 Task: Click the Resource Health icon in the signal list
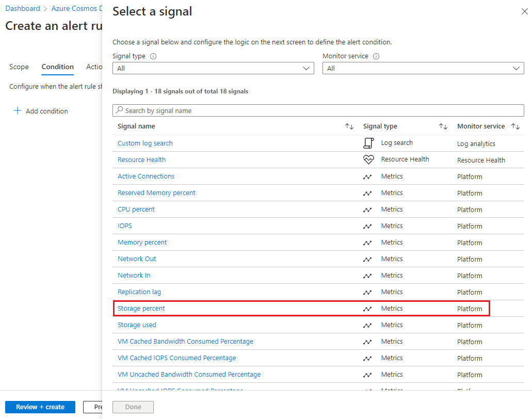368,159
